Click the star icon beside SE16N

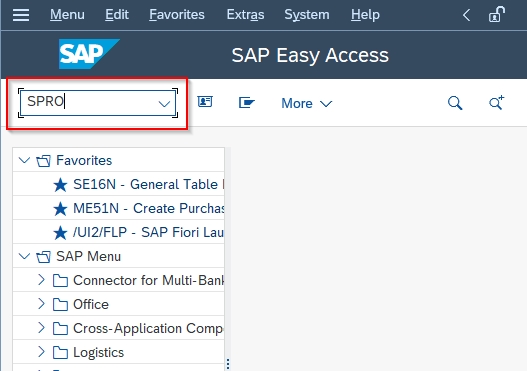click(x=60, y=185)
